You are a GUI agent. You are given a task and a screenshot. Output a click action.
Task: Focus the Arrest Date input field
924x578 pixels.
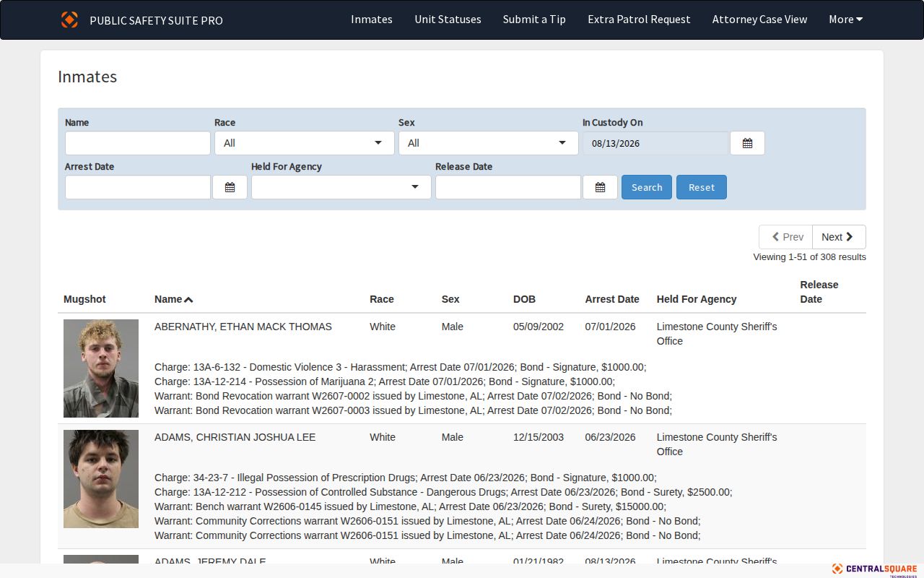click(138, 187)
